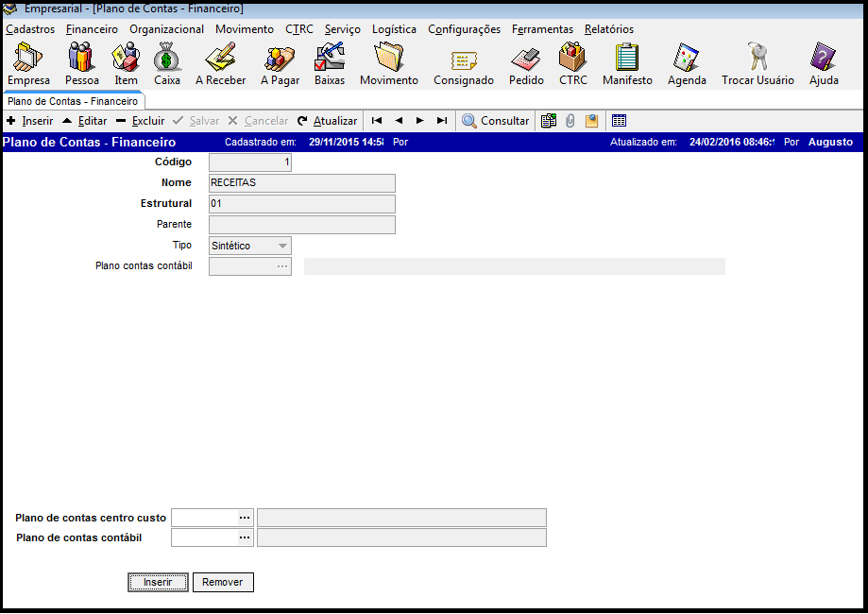Expand the Tipo dropdown
This screenshot has height=614, width=868.
point(282,246)
